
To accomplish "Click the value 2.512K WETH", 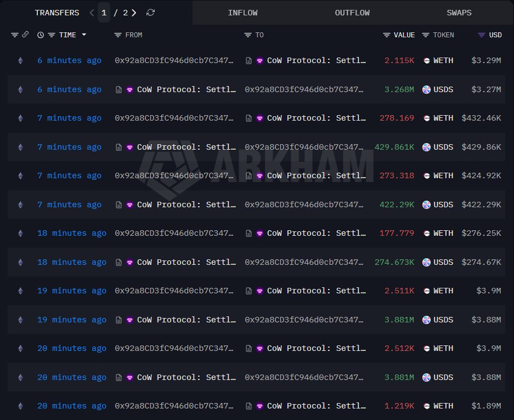I will (399, 348).
